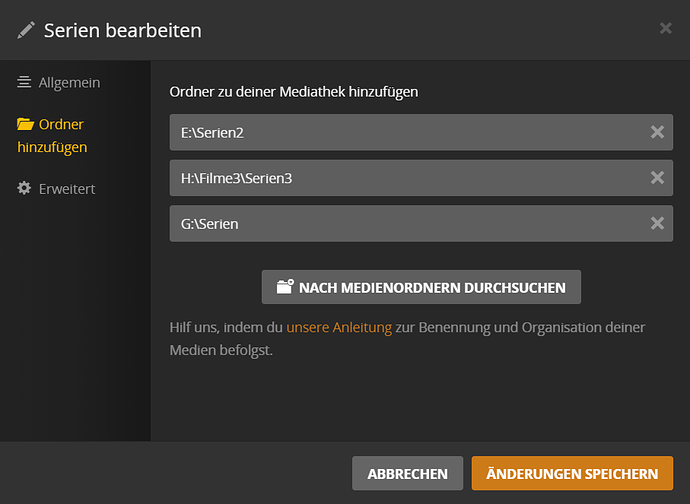This screenshot has width=690, height=504.
Task: Click the Erweitert gear icon
Action: pyautogui.click(x=24, y=188)
